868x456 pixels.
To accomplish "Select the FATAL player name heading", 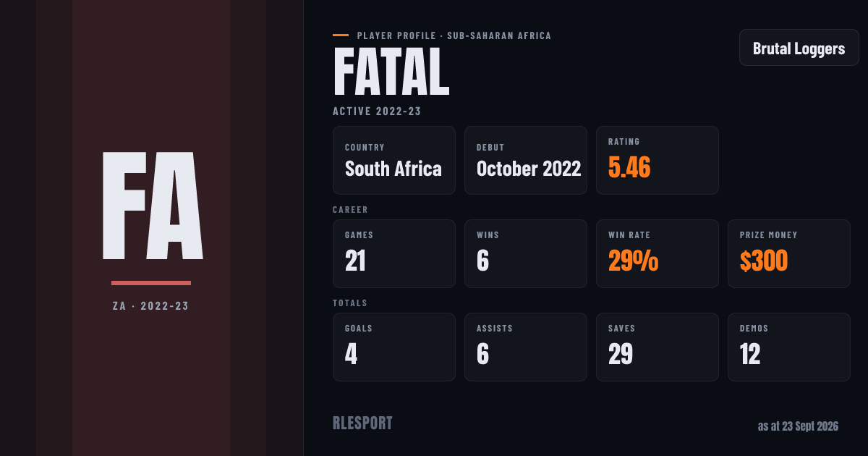I will point(391,72).
